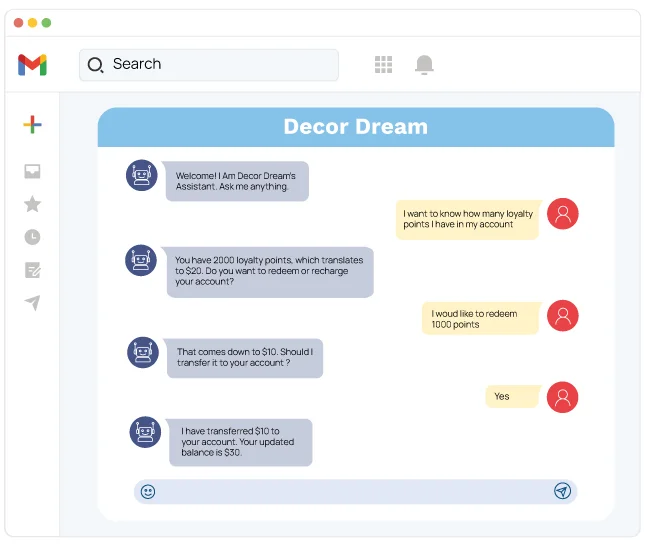Image resolution: width=650 pixels, height=545 pixels.
Task: Open the apps grid icon
Action: click(383, 65)
